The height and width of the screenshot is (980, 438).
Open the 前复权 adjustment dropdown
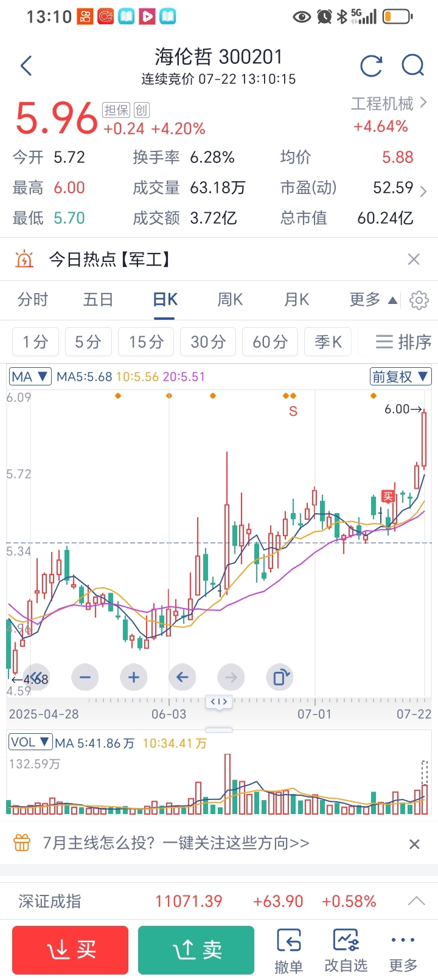coord(400,376)
